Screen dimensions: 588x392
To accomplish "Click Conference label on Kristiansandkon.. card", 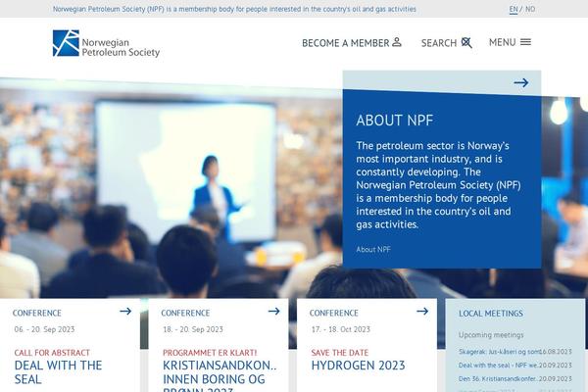I will [x=185, y=313].
